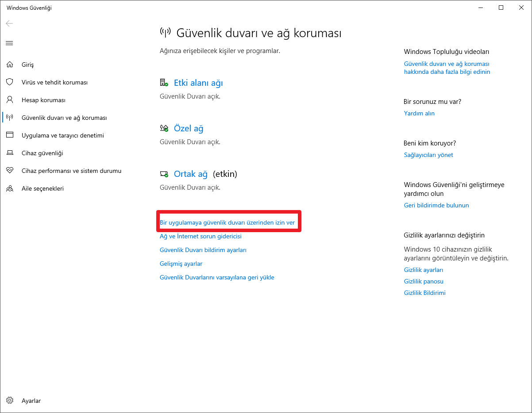Open the daha fazla bilgi edinin video link
The image size is (532, 413).
tap(447, 68)
